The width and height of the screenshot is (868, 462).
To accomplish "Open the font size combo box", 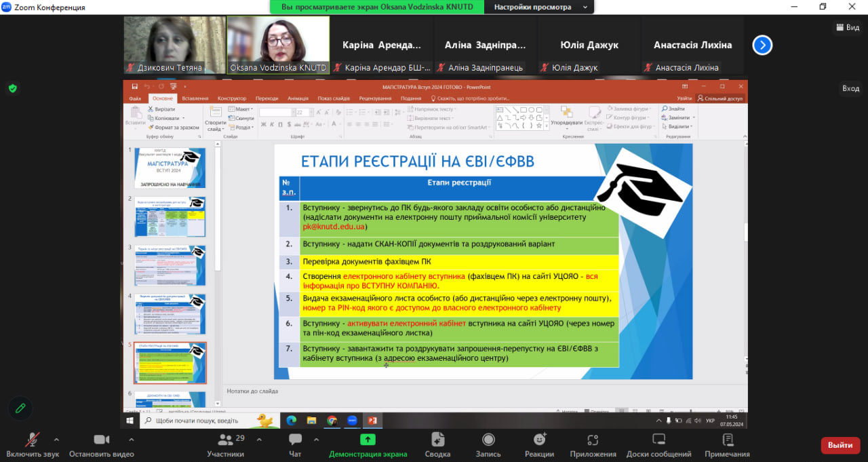I will click(304, 113).
